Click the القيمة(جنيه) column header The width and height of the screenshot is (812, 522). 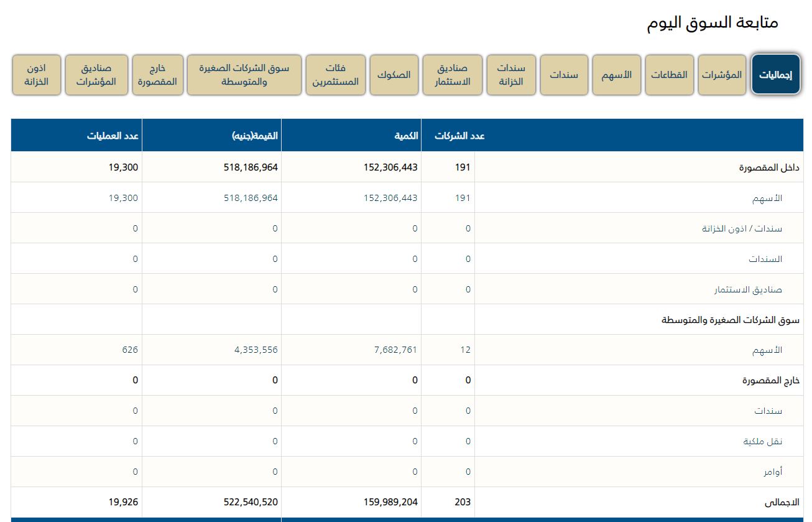[254, 136]
